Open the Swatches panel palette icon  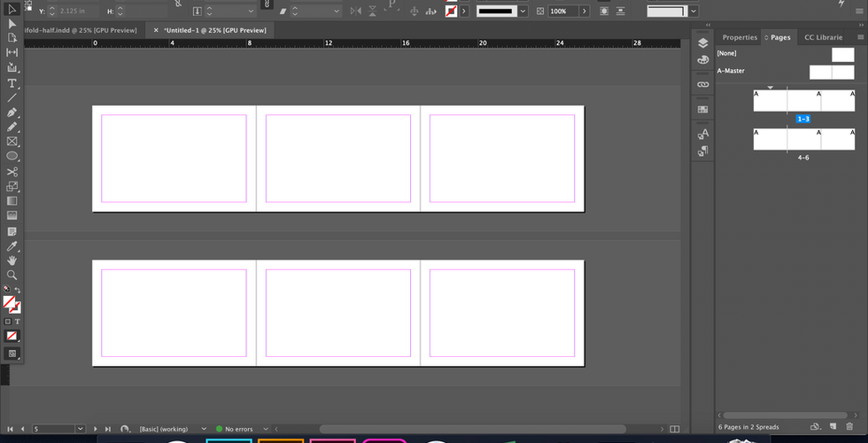click(x=702, y=59)
